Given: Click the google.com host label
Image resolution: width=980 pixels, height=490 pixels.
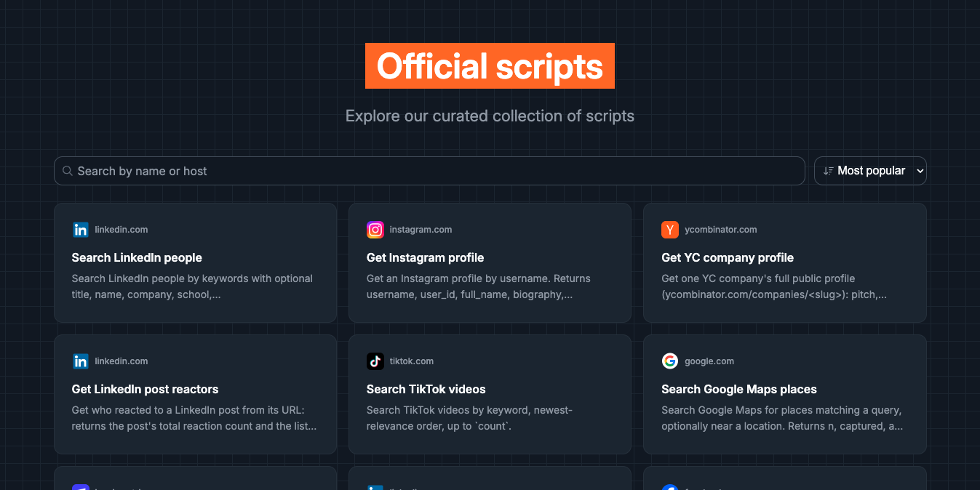Looking at the screenshot, I should pos(709,361).
